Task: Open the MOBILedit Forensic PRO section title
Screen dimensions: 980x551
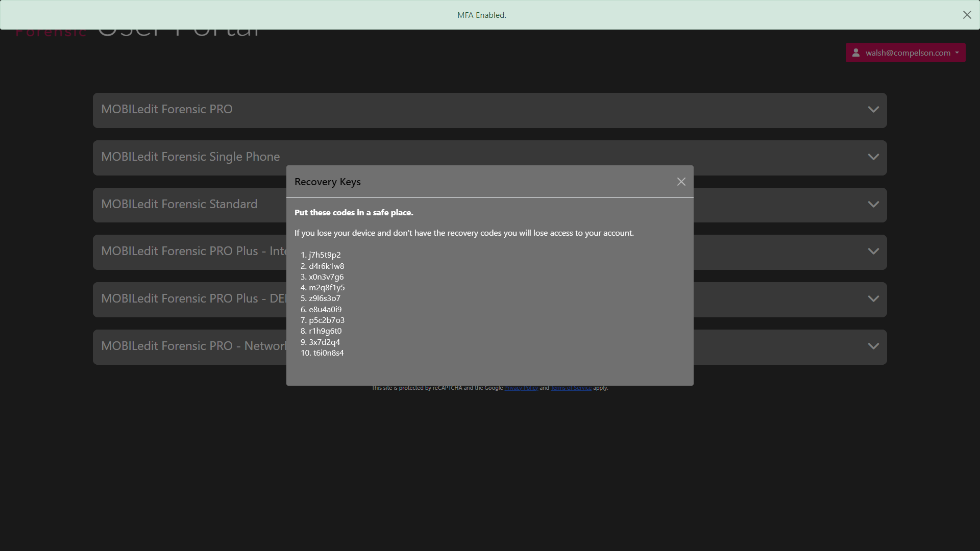Action: pos(166,109)
